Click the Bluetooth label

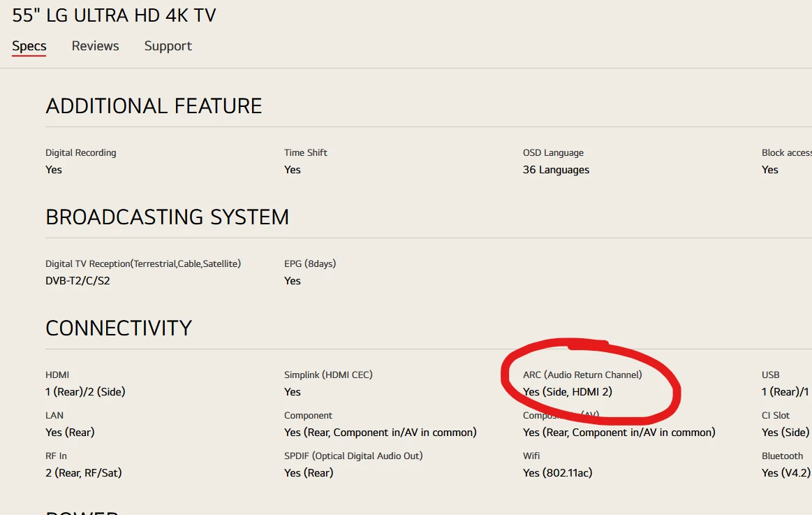(782, 456)
